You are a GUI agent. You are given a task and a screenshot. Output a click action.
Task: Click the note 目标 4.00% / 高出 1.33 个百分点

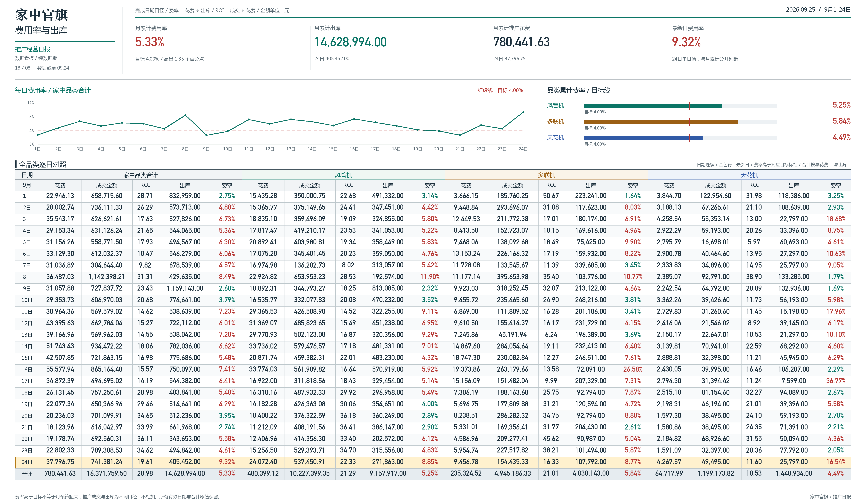[169, 59]
